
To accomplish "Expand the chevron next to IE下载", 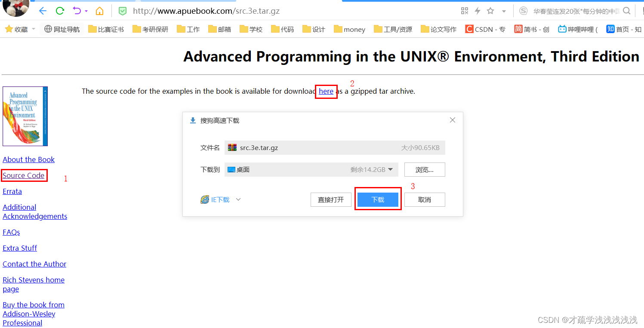I will [x=238, y=199].
